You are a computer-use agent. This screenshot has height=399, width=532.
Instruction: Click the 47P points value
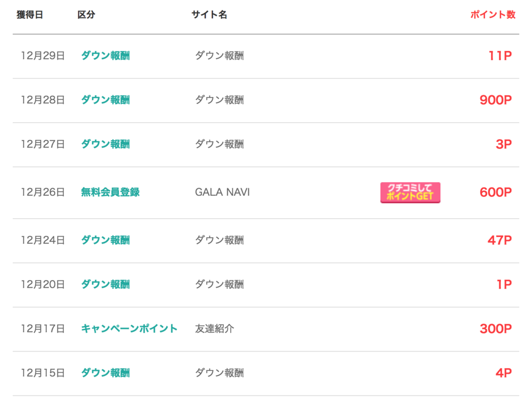coord(499,240)
